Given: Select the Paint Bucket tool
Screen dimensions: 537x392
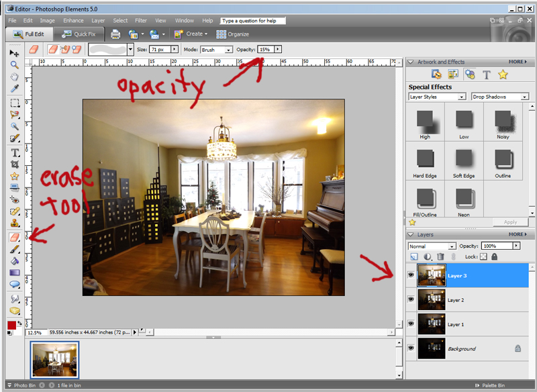Looking at the screenshot, I should tap(14, 261).
